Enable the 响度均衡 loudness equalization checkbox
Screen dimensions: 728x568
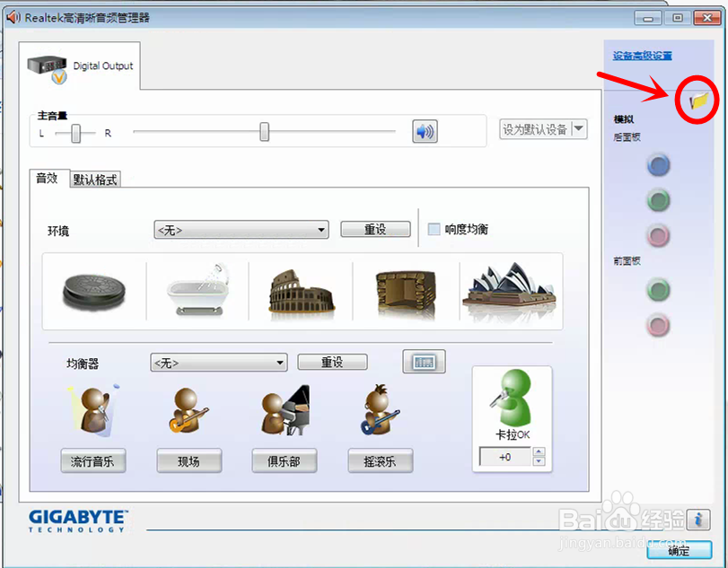(x=434, y=229)
